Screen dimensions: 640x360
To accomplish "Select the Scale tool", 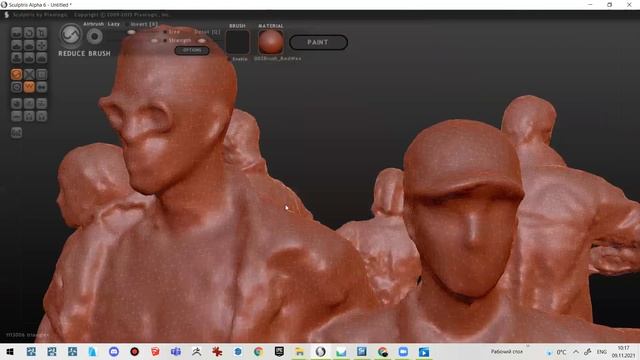I will (x=42, y=33).
